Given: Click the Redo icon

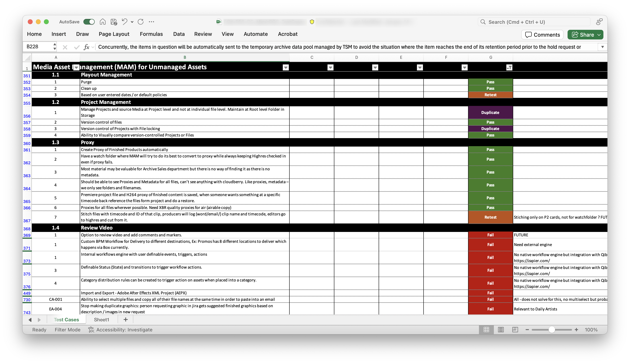Looking at the screenshot, I should (141, 22).
